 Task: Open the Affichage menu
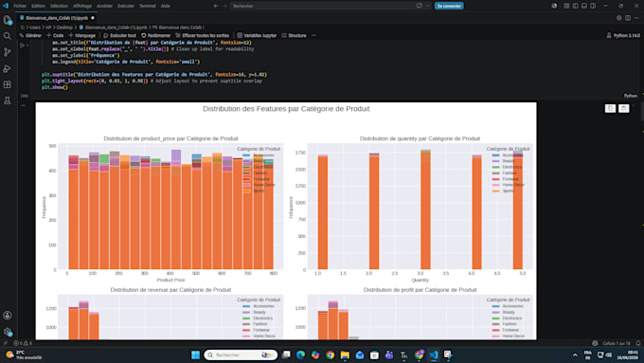82,6
